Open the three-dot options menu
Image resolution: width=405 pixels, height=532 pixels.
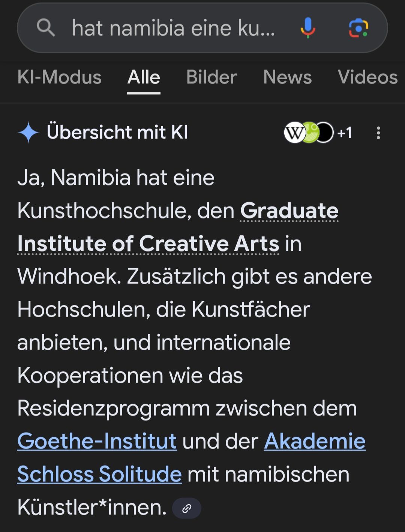point(378,133)
